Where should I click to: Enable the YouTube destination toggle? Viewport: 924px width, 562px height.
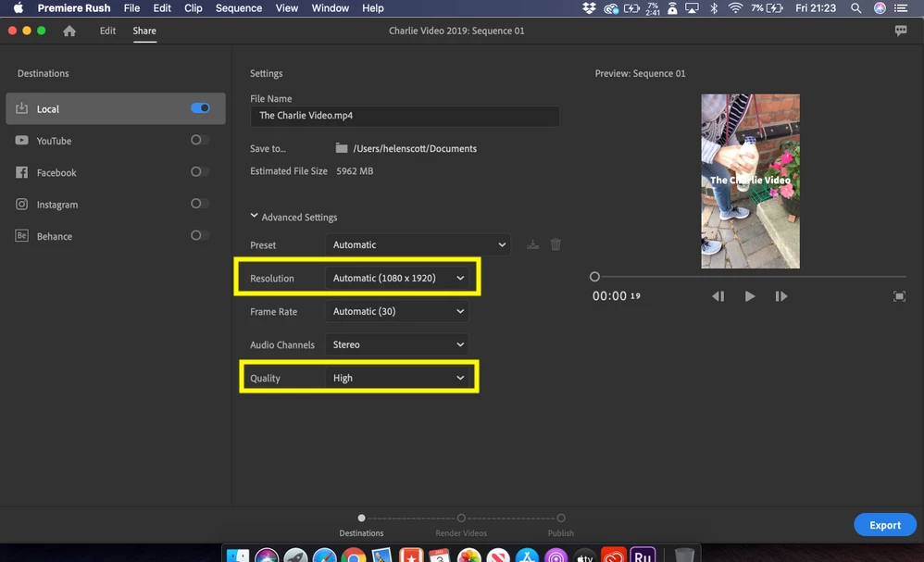point(200,140)
